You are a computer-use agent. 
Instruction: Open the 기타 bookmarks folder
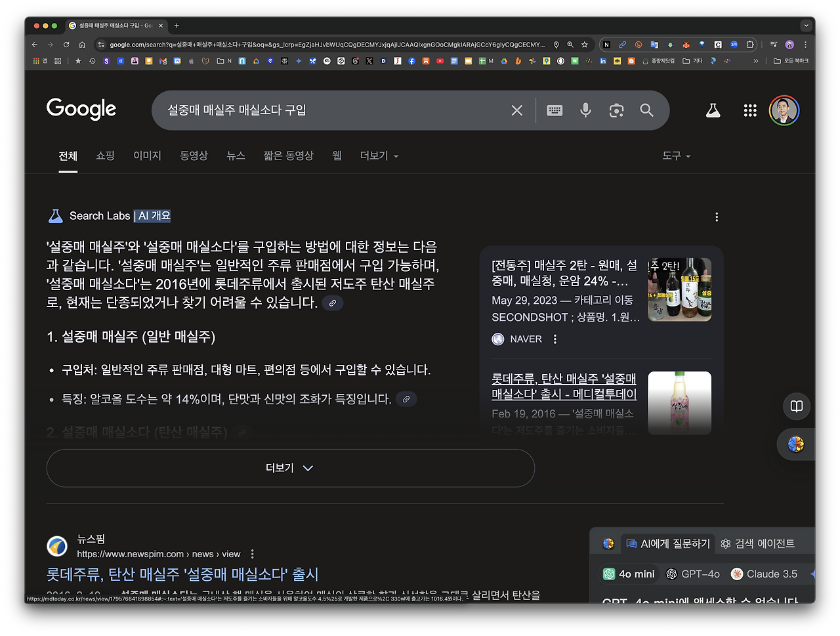coord(692,61)
